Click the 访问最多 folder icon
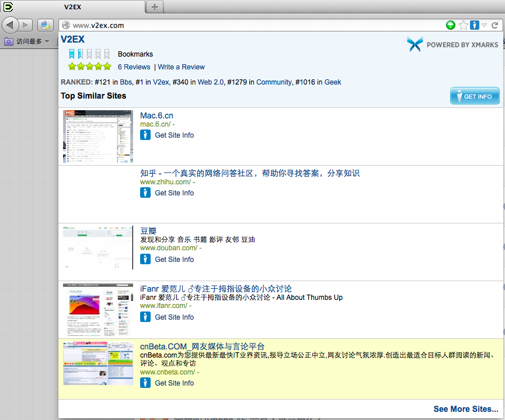The height and width of the screenshot is (420, 505). tap(8, 41)
